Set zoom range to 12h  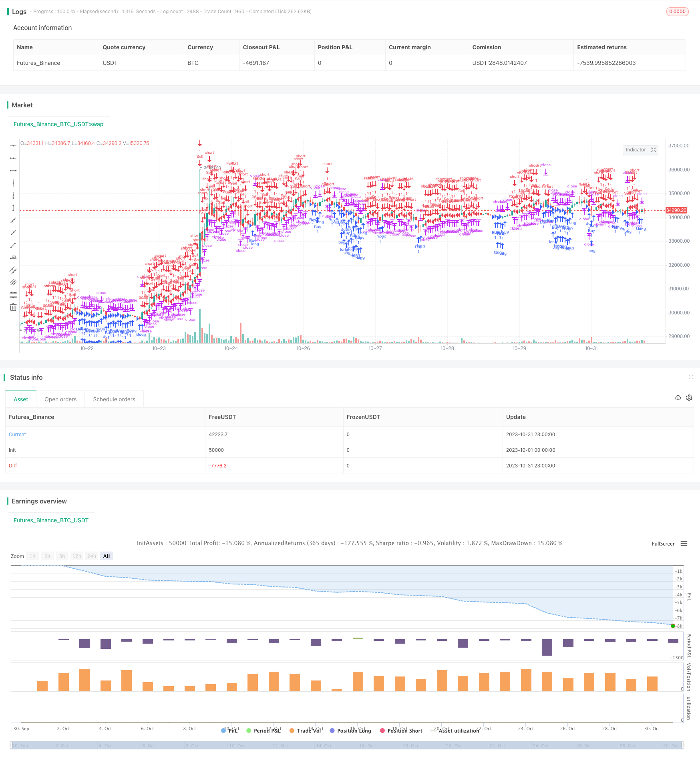tap(77, 556)
